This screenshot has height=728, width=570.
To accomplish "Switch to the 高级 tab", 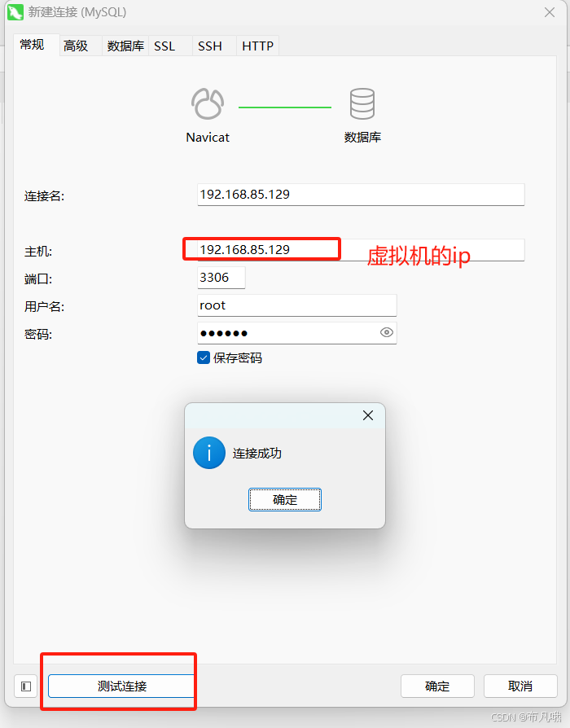I will pyautogui.click(x=76, y=46).
